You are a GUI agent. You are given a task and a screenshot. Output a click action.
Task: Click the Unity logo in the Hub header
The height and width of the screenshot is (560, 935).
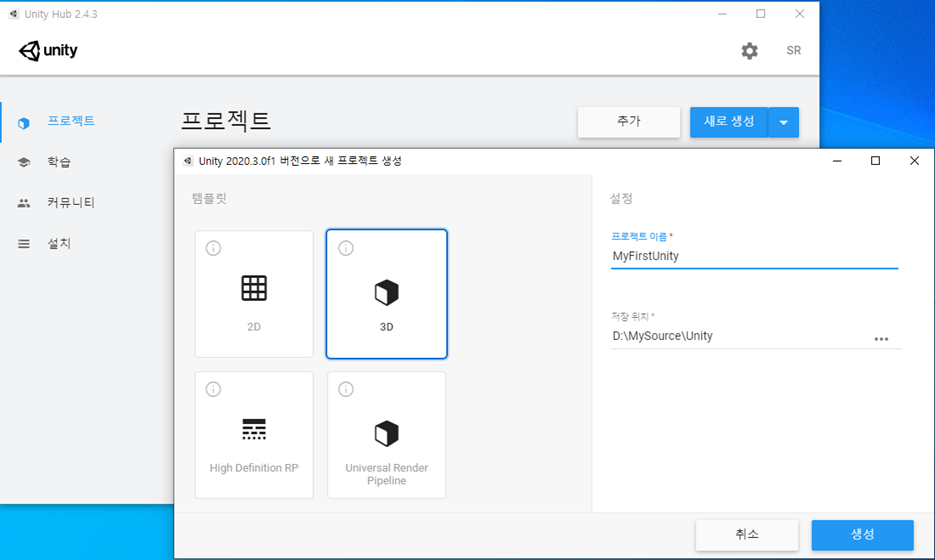click(48, 51)
